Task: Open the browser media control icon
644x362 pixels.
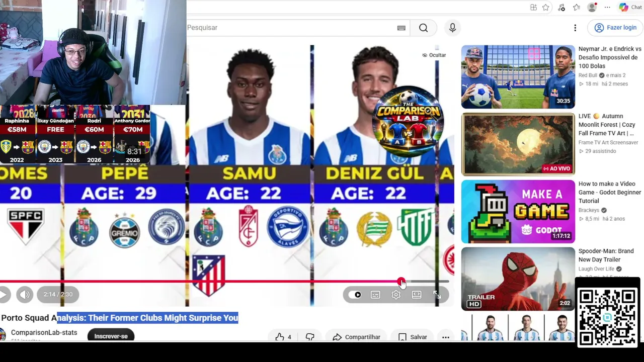Action: [x=561, y=7]
